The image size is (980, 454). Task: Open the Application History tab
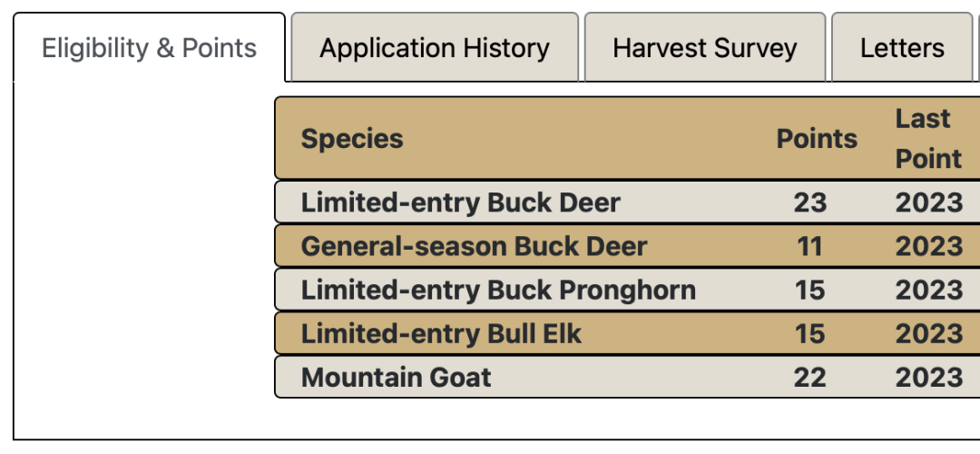(435, 47)
